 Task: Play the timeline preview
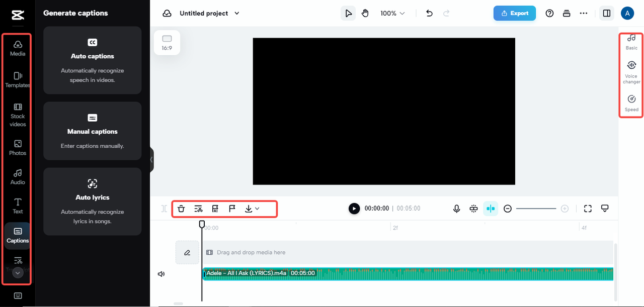tap(354, 209)
